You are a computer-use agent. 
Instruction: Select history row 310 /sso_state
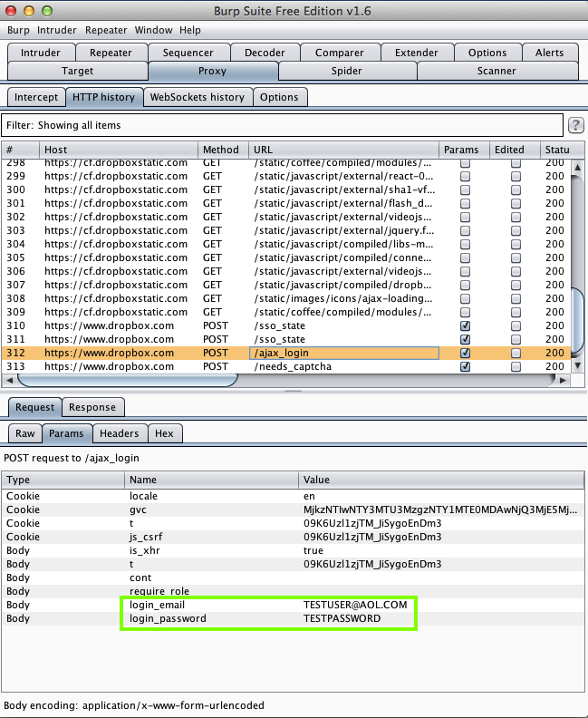[286, 325]
